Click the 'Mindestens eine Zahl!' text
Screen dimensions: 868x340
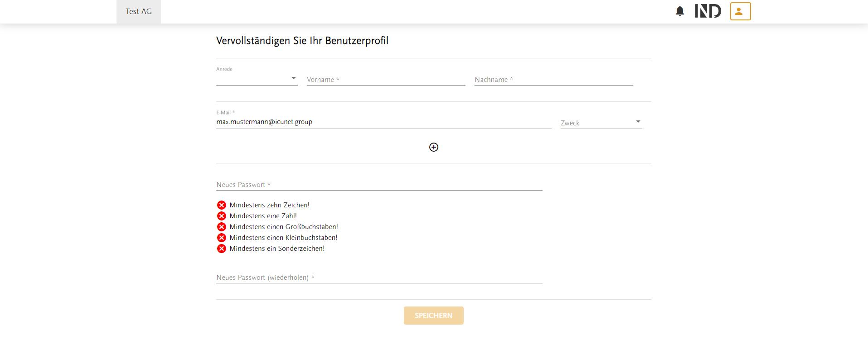point(263,216)
